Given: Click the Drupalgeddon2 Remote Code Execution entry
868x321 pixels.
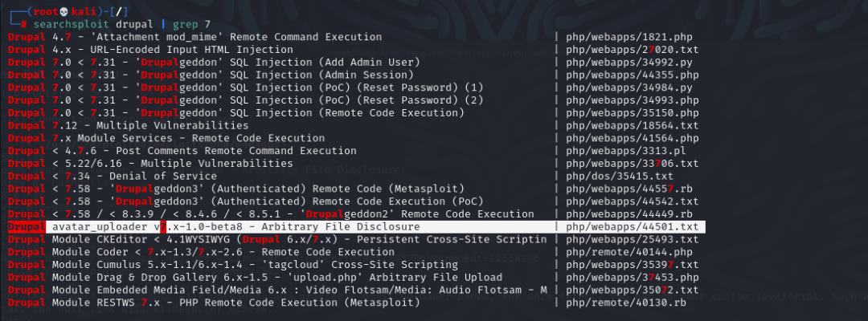Looking at the screenshot, I should pyautogui.click(x=271, y=214).
